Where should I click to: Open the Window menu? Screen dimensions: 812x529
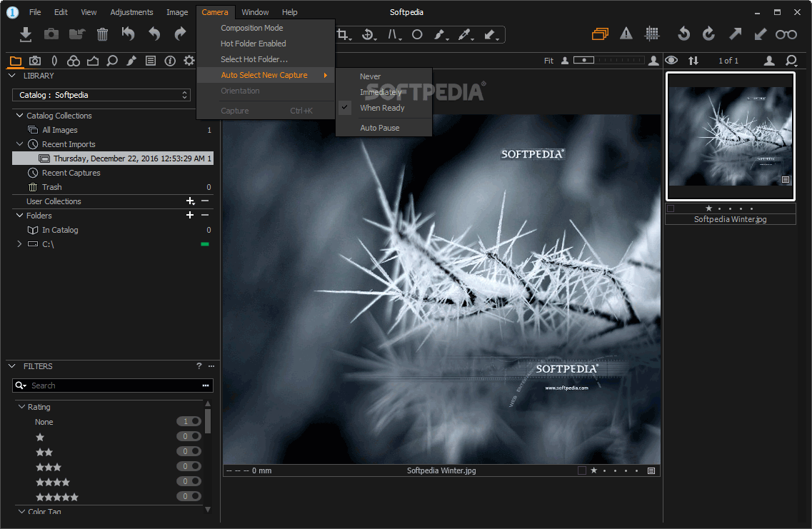coord(255,12)
